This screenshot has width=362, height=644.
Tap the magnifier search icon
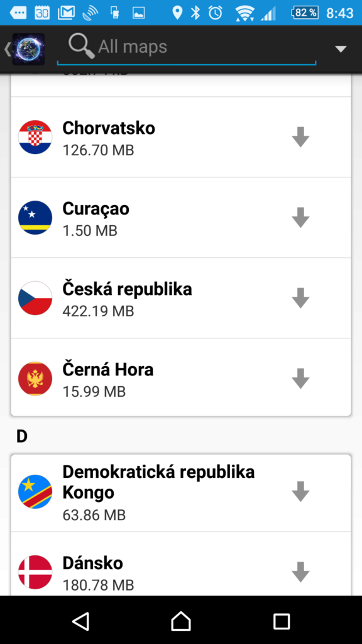coord(81,45)
